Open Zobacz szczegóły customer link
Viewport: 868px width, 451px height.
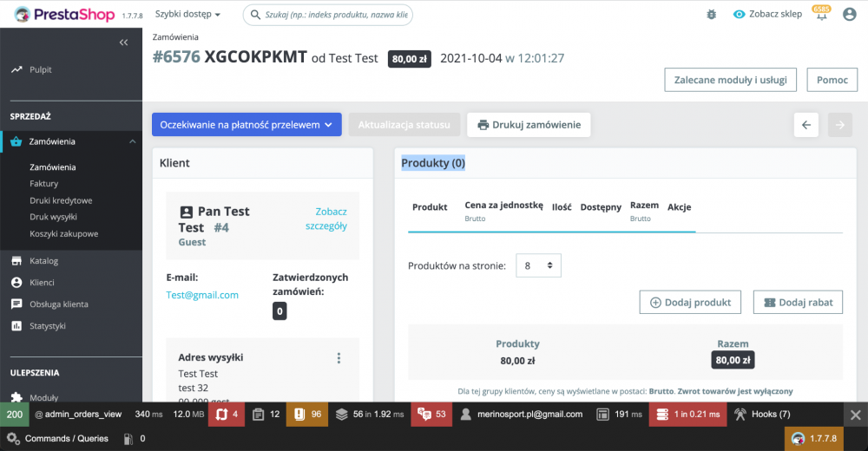coord(326,219)
